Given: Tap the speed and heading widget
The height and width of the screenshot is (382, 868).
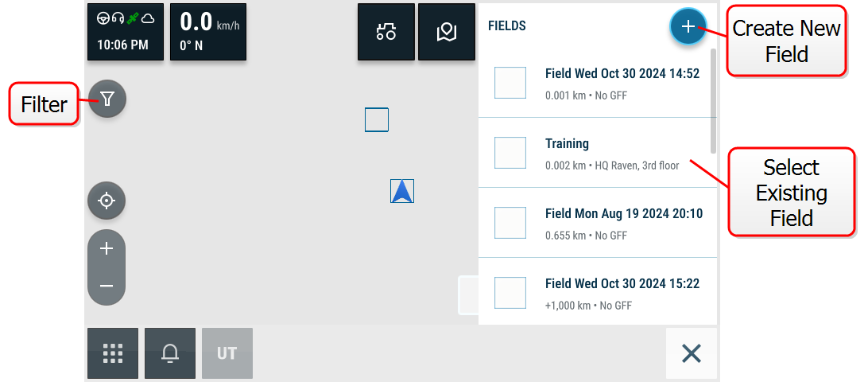Looking at the screenshot, I should pyautogui.click(x=208, y=32).
